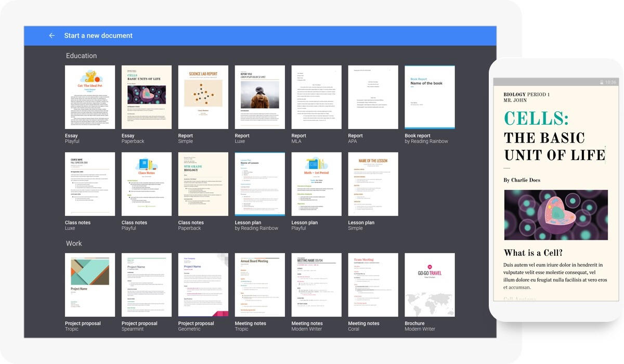
Task: Open Lesson plan by Reading Rainbow
Action: 260,184
